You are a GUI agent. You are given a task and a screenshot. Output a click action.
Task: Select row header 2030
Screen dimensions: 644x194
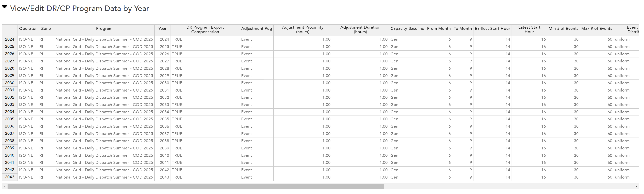tap(10, 83)
